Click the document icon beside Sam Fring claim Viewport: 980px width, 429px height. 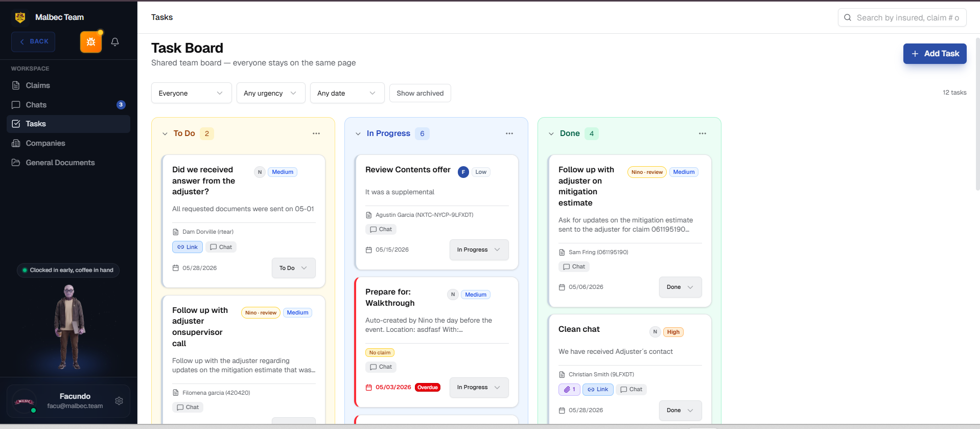[x=562, y=253]
